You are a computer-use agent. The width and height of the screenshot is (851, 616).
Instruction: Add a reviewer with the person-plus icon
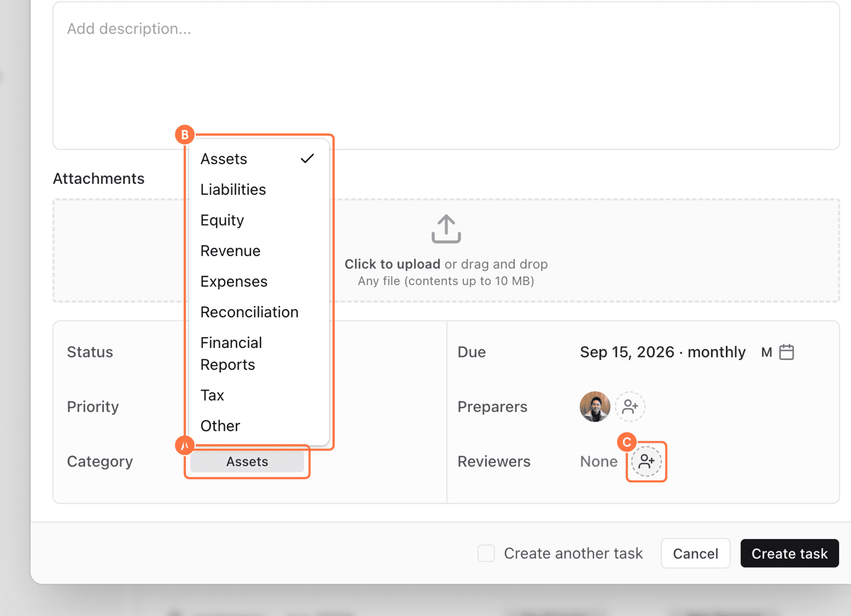click(646, 461)
